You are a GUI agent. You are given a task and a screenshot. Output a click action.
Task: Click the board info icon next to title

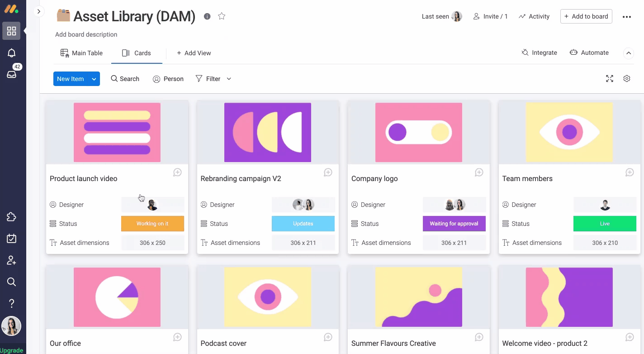pos(207,16)
